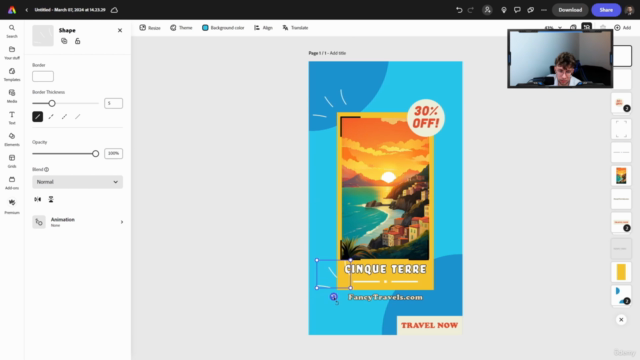
Task: Adjust the Opacity slider handle
Action: pyautogui.click(x=96, y=153)
